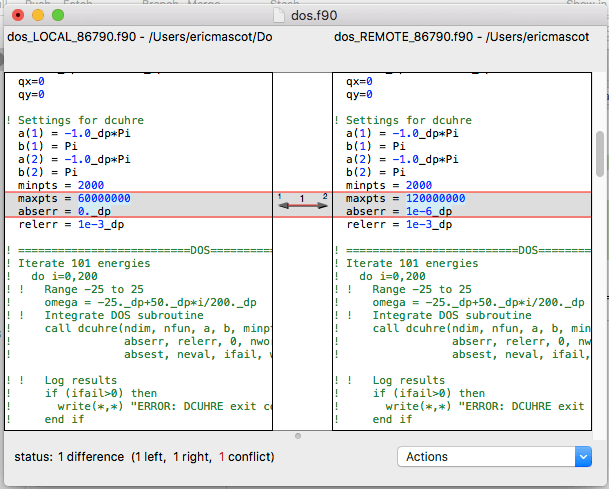Viewport: 609px width, 489px height.
Task: Click left pane '! Settings for dcuhre' comment
Action: click(x=75, y=120)
